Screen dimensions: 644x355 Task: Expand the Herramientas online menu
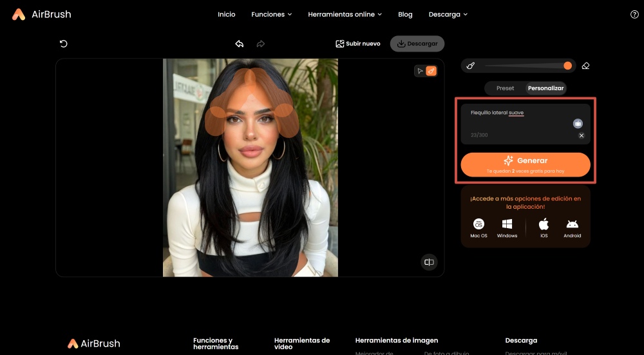coord(345,14)
